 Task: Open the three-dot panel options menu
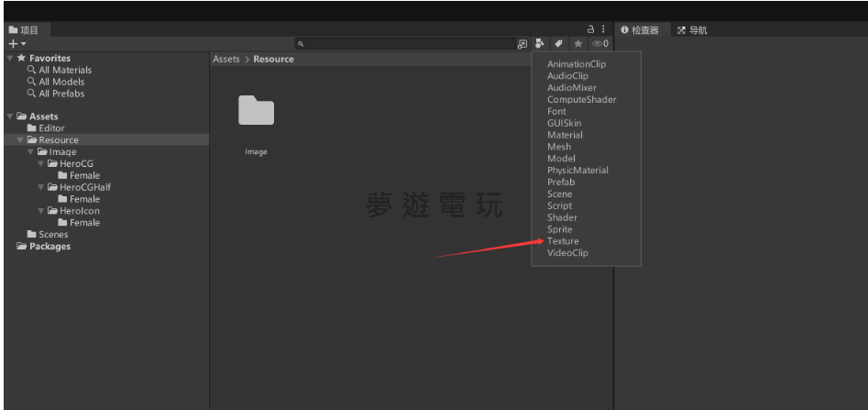tap(603, 29)
